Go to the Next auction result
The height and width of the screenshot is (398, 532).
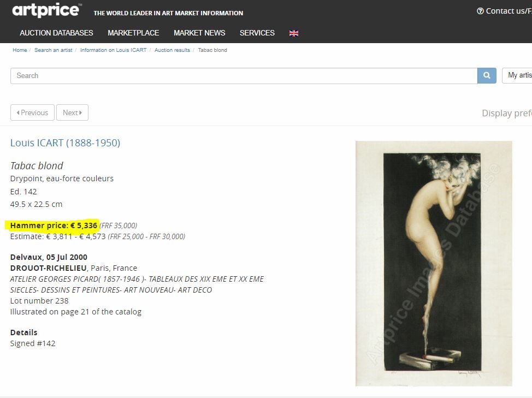click(x=72, y=112)
